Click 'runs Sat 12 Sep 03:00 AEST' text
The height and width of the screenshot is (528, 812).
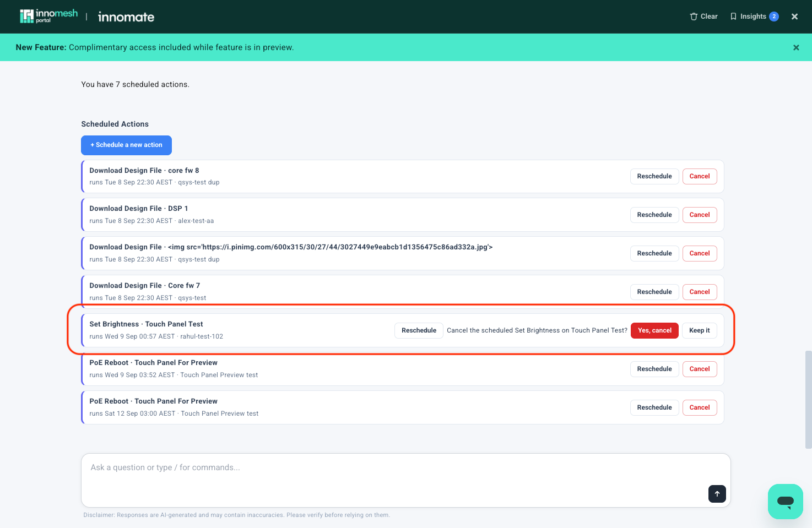coord(132,413)
